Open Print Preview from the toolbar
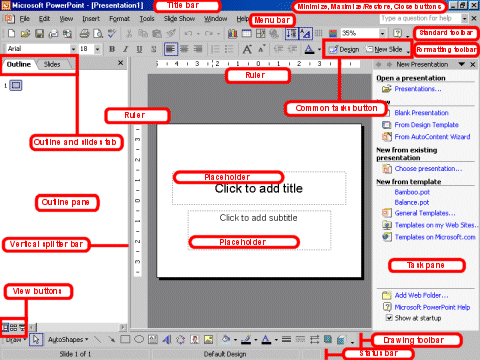480x360 pixels. tap(98, 33)
